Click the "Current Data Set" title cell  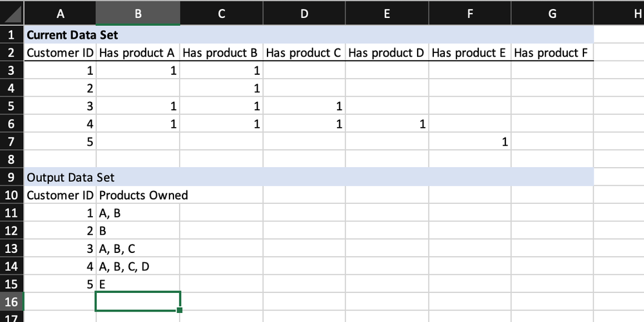(61, 34)
